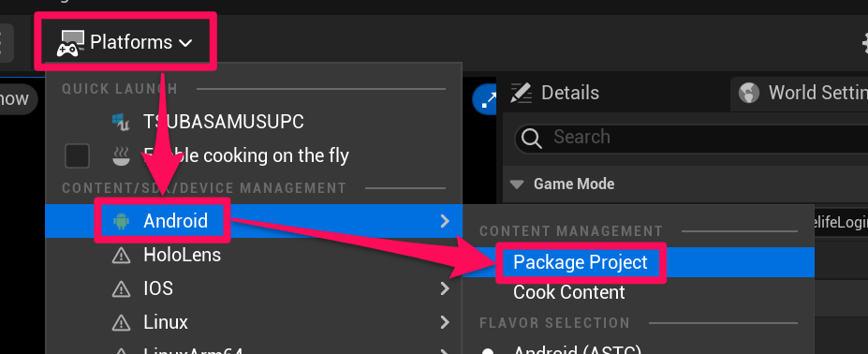Select the Android (ASTC) flavor radio
The image size is (868, 354).
tap(488, 350)
